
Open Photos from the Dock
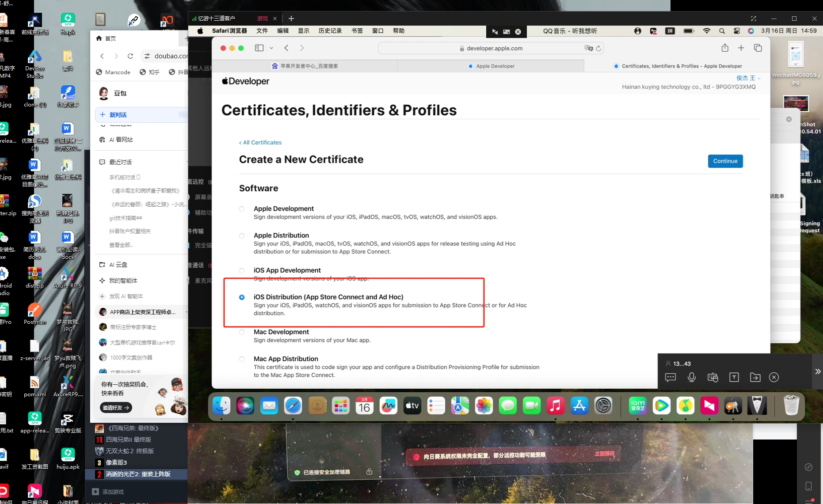pos(484,405)
